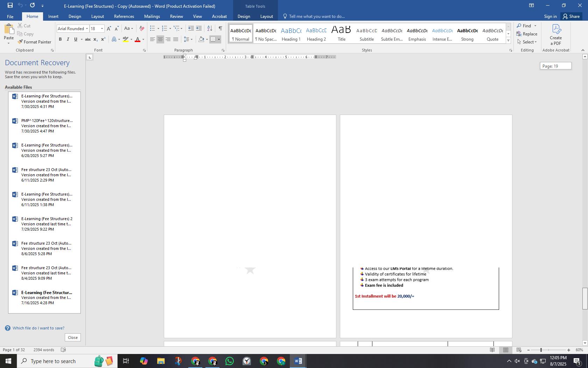Viewport: 588px width, 368px height.
Task: Toggle Superscript formatting
Action: [103, 39]
